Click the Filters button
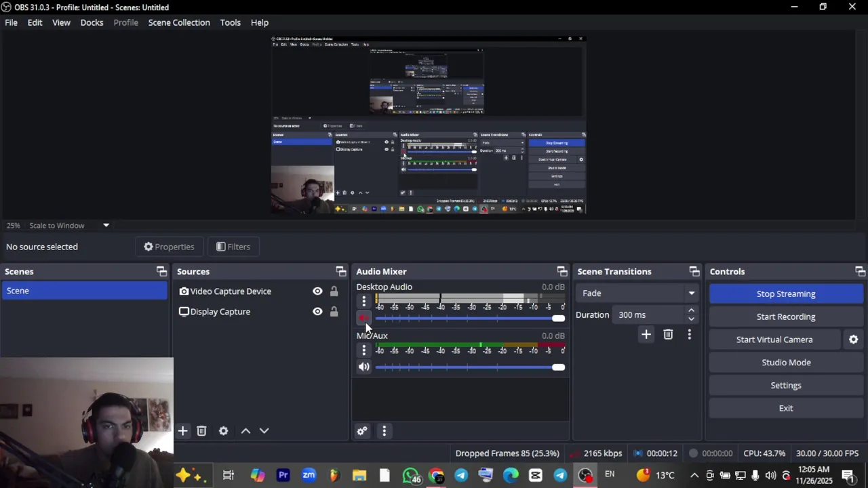Screen dimensions: 868x488 point(233,247)
